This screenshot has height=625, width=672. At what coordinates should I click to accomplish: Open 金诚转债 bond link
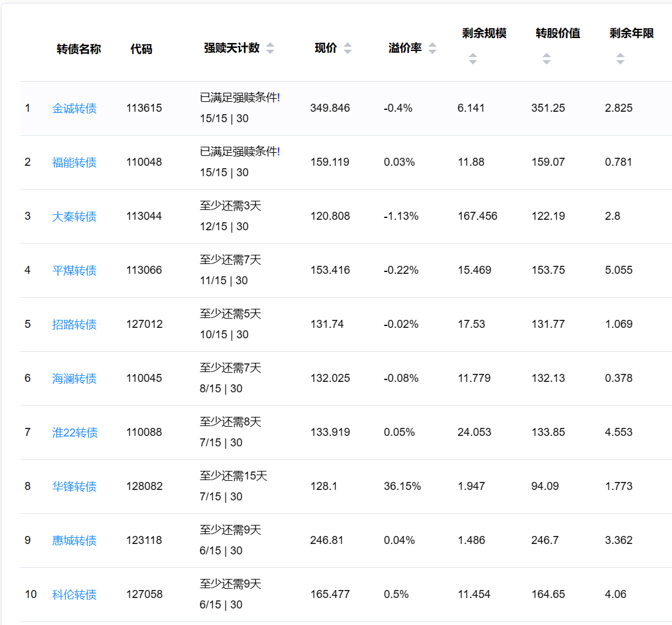[x=74, y=109]
